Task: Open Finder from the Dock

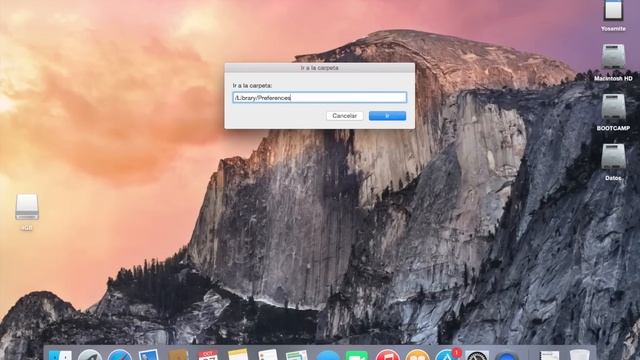Action: pyautogui.click(x=60, y=355)
